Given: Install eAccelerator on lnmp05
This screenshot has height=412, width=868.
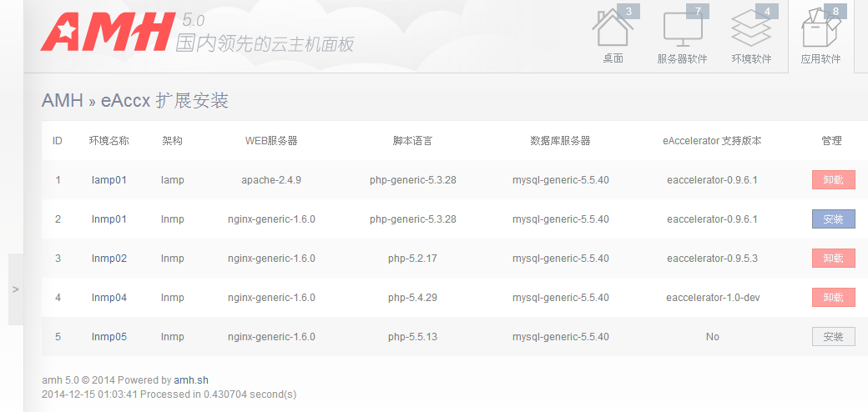Looking at the screenshot, I should pyautogui.click(x=833, y=337).
